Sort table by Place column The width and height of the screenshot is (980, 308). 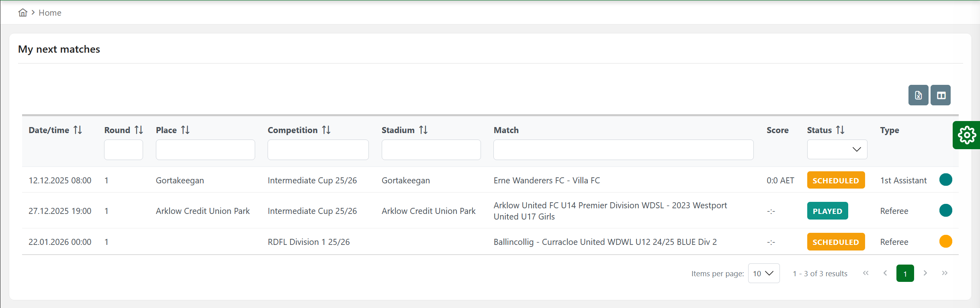[185, 130]
